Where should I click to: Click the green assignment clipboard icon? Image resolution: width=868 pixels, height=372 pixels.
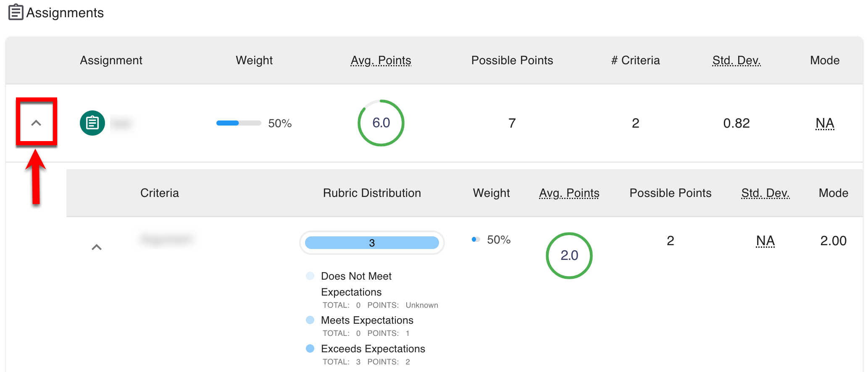point(92,123)
